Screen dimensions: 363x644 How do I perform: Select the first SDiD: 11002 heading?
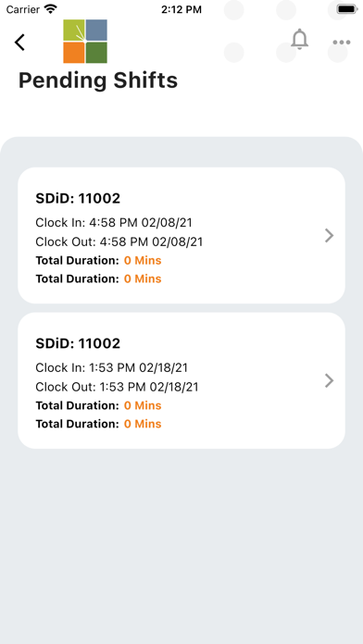pyautogui.click(x=78, y=198)
